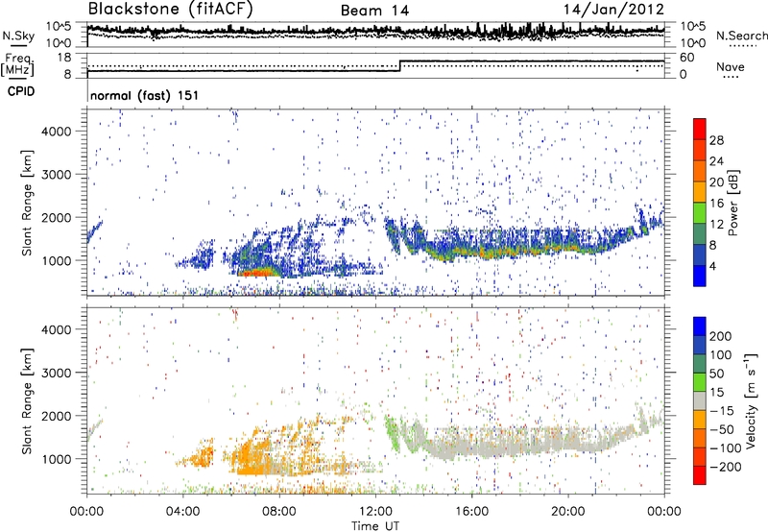Image resolution: width=768 pixels, height=532 pixels.
Task: Click the "Velocity [m s-1]" colorbar title
Action: [x=751, y=400]
